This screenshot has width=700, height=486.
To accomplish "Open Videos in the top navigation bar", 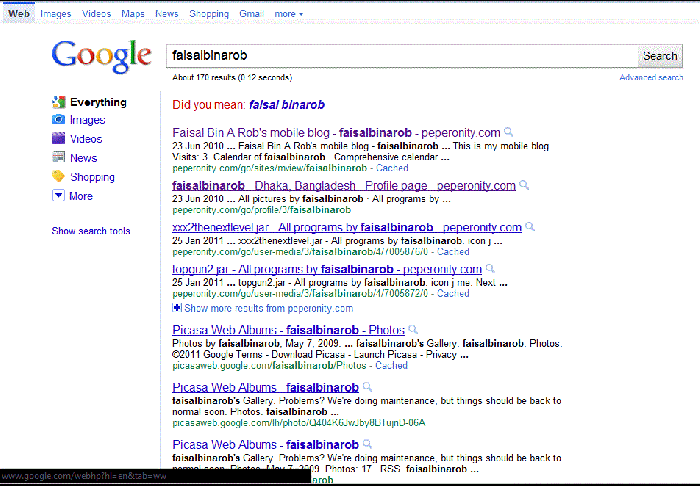I will (x=96, y=14).
